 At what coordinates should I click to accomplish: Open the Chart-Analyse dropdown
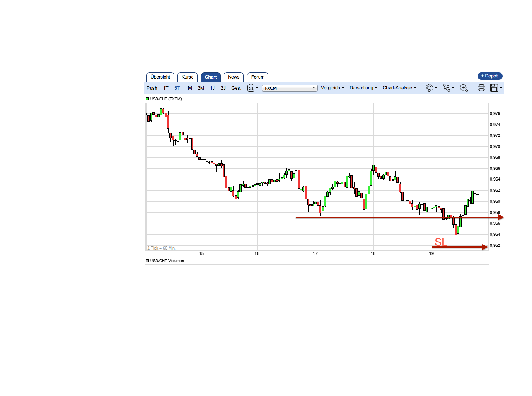click(399, 88)
